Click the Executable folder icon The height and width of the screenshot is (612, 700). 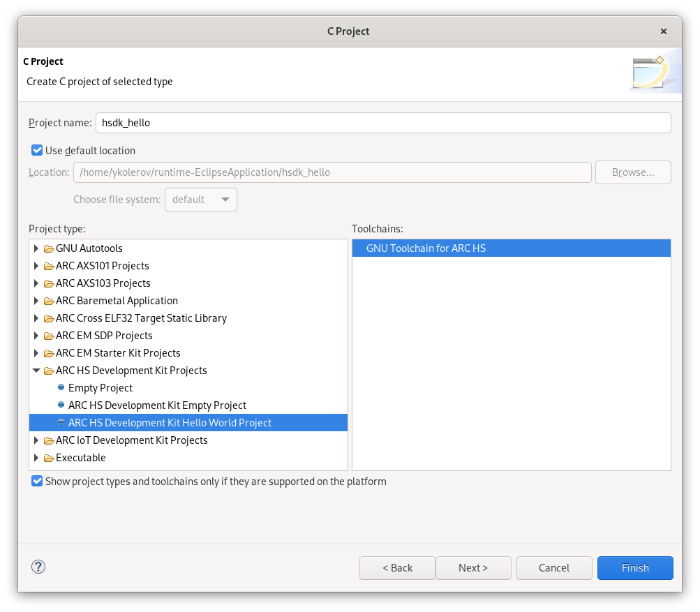click(x=47, y=457)
